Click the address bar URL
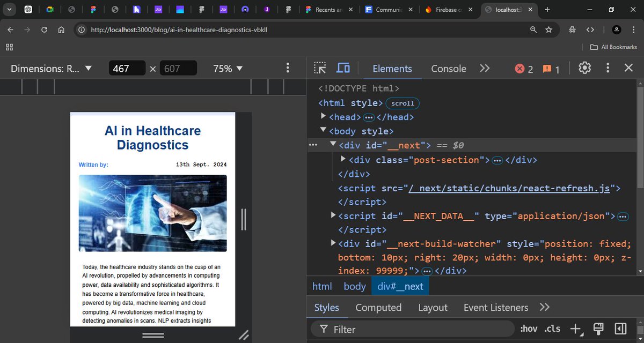 point(179,30)
